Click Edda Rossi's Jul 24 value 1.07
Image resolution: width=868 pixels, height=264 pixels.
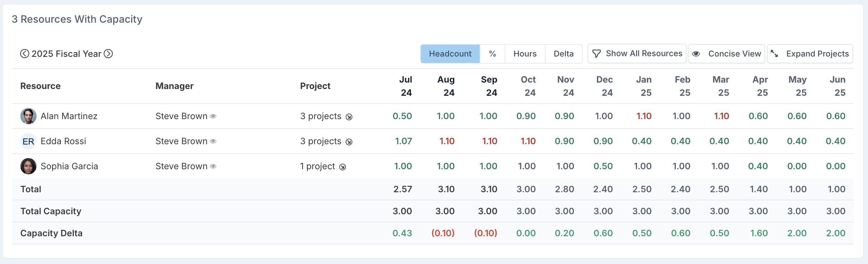(x=404, y=141)
